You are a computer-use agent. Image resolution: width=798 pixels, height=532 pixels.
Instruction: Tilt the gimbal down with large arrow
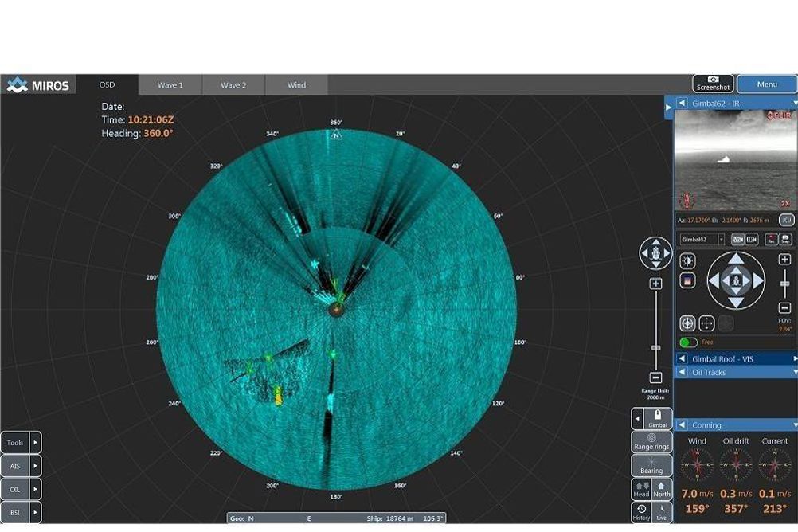pyautogui.click(x=736, y=303)
